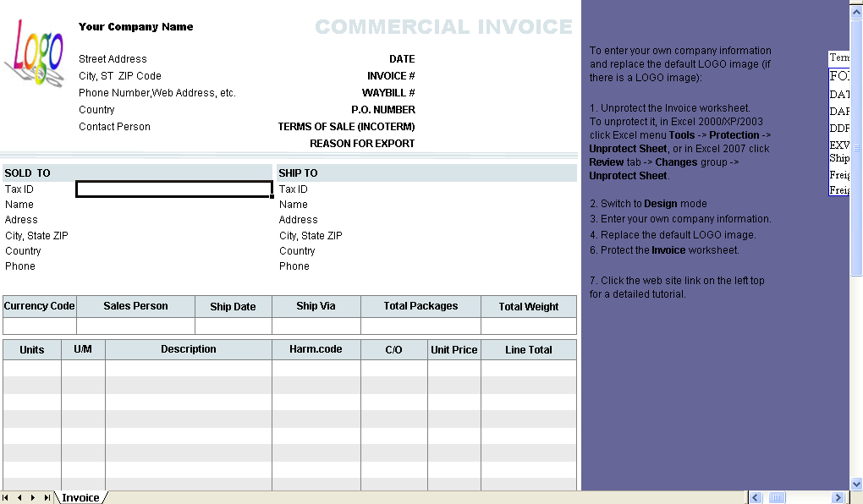Go to next sheet navigation arrow

(x=33, y=497)
